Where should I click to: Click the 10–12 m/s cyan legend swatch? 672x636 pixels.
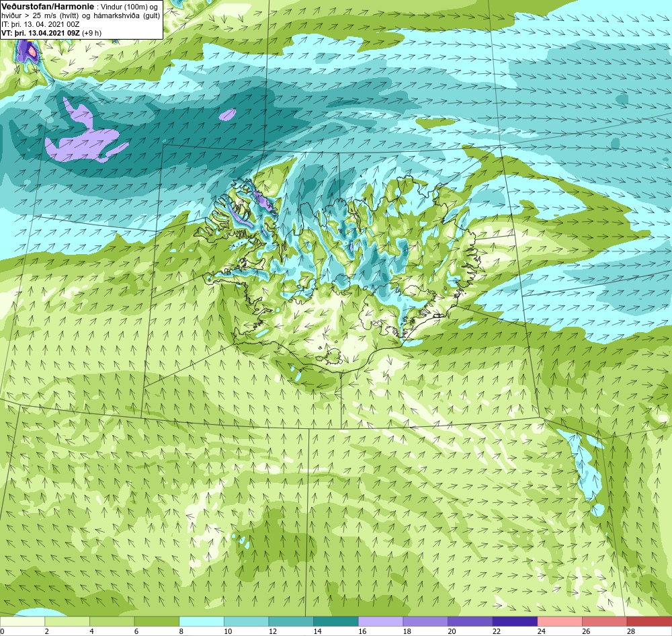click(246, 621)
